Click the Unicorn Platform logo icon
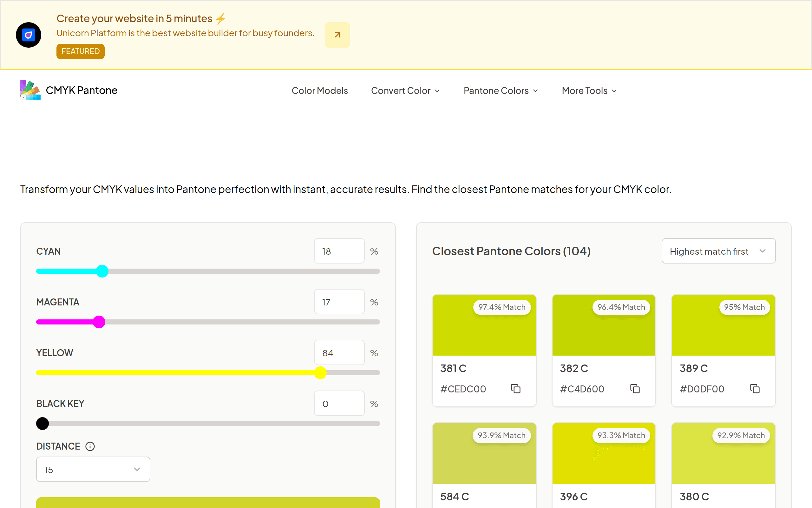Viewport: 812px width, 508px height. pos(29,35)
